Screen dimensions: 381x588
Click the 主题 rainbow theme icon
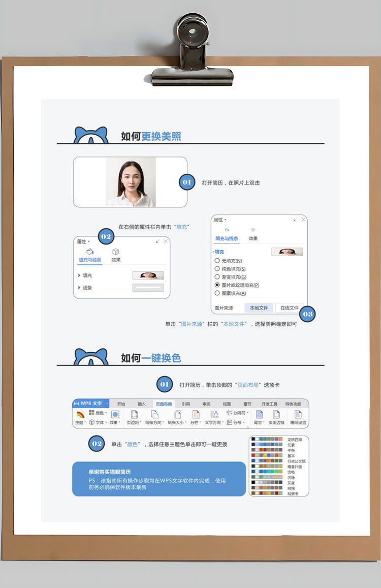(80, 414)
